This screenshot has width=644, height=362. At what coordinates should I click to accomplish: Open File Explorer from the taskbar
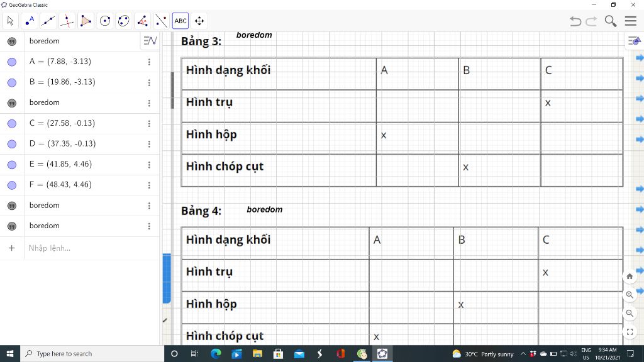(x=257, y=353)
